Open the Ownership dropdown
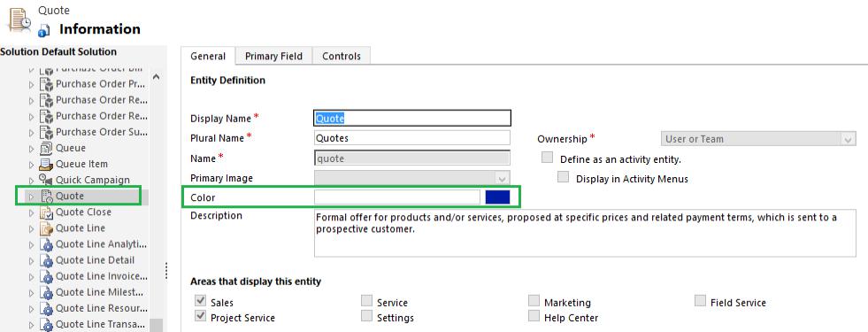The image size is (868, 332). tap(758, 139)
